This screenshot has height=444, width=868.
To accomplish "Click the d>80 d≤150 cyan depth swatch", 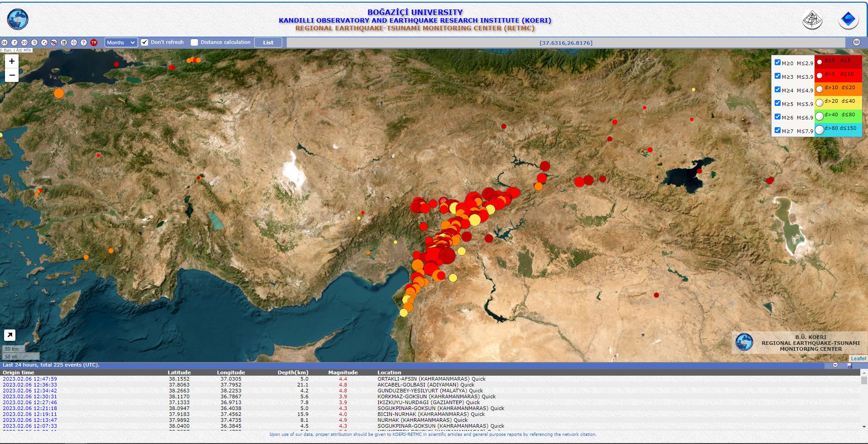I will point(838,130).
